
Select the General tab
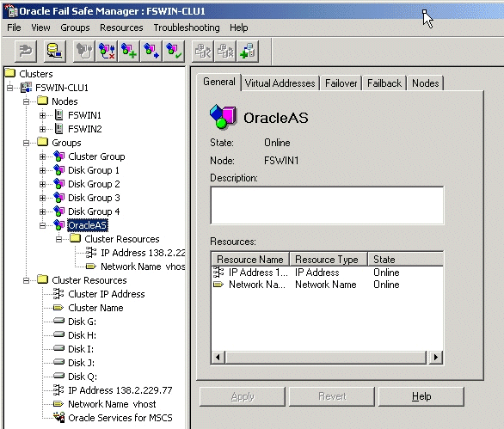click(x=219, y=83)
